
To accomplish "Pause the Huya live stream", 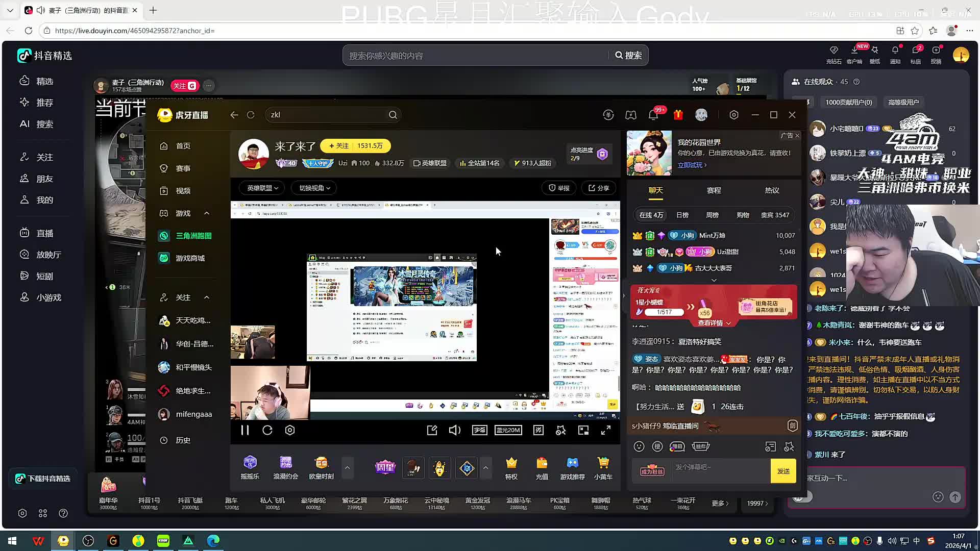I will (245, 430).
